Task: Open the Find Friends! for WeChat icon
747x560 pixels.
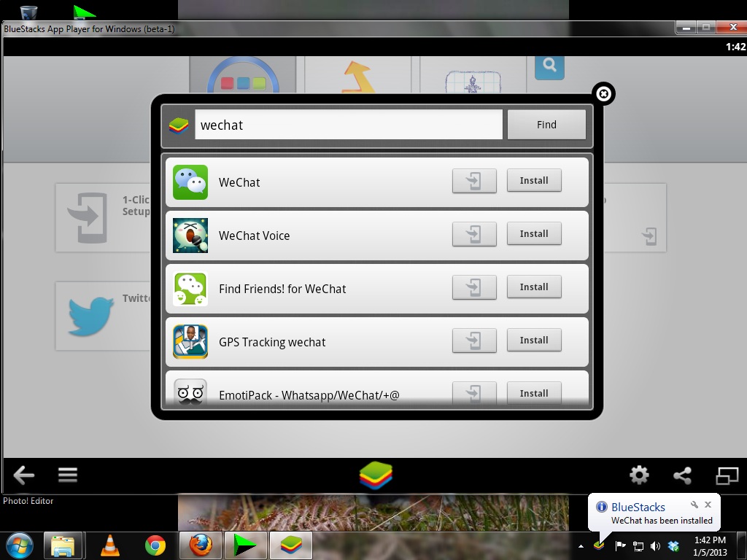Action: [x=190, y=289]
